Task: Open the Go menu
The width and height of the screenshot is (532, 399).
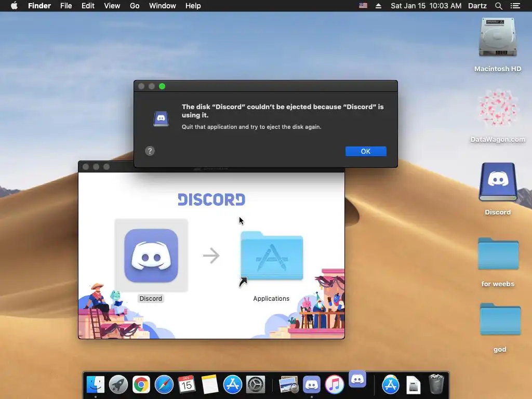Action: pyautogui.click(x=135, y=6)
